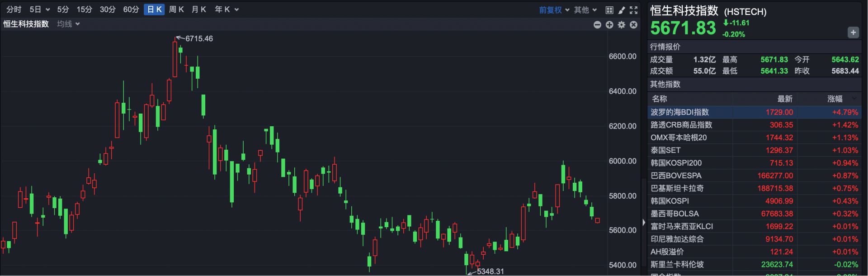868x276 pixels.
Task: Enter fullscreen chart mode
Action: pos(634,10)
